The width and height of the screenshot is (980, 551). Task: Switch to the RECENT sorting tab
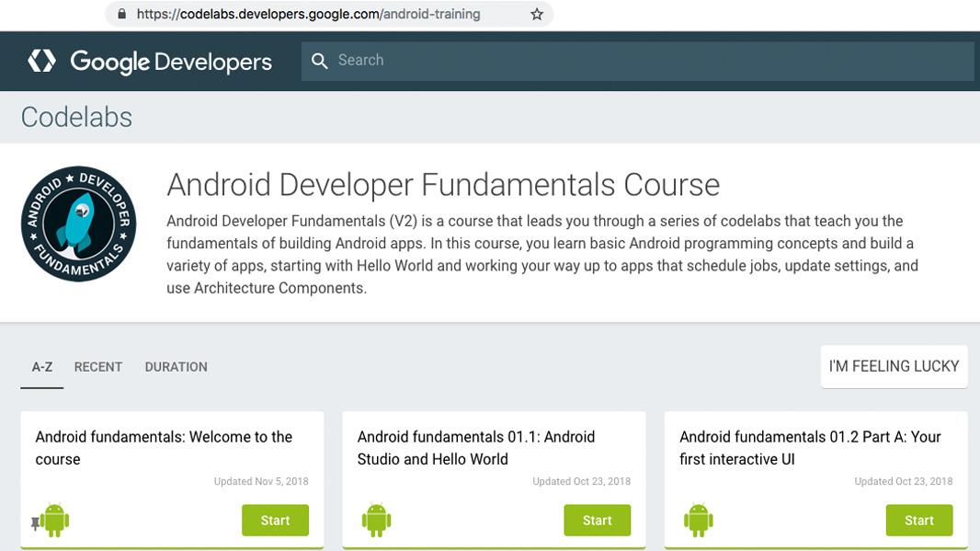click(98, 367)
